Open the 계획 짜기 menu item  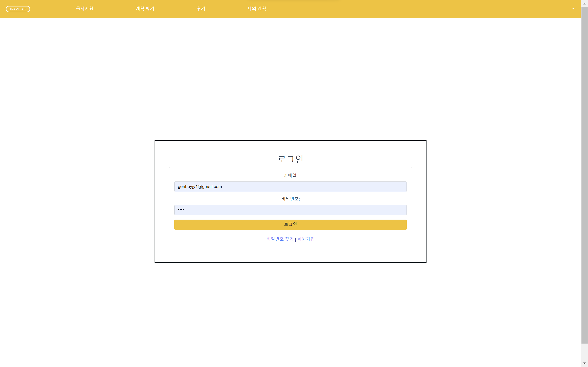coord(145,9)
